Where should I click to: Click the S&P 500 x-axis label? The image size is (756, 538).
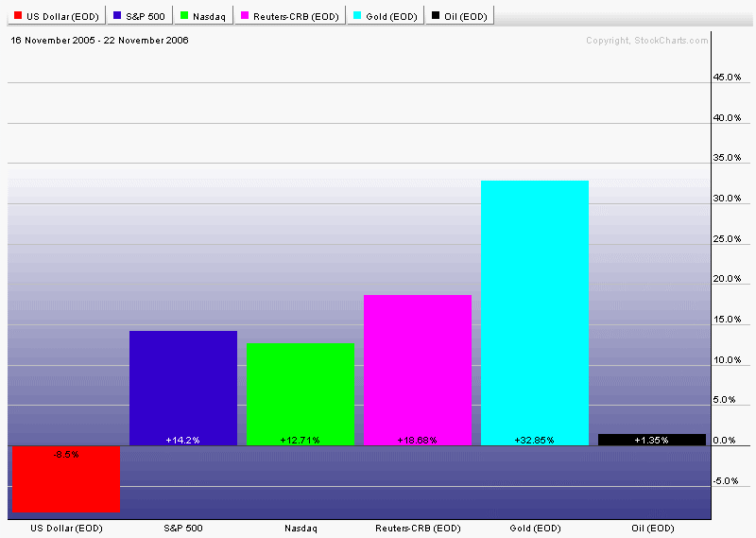point(183,528)
